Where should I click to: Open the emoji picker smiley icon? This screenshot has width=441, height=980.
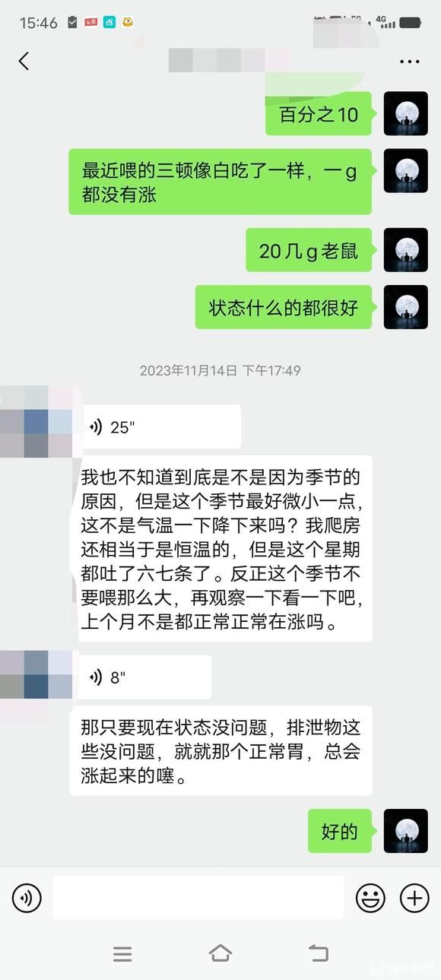pos(370,898)
